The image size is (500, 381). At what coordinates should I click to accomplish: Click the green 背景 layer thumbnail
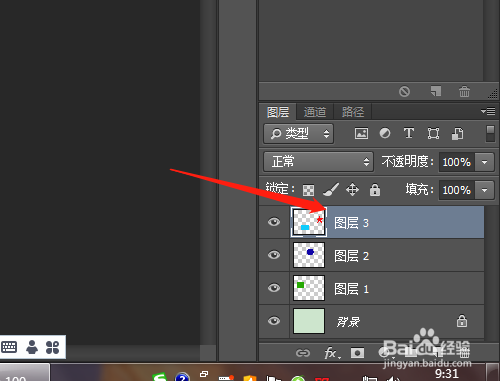[309, 321]
